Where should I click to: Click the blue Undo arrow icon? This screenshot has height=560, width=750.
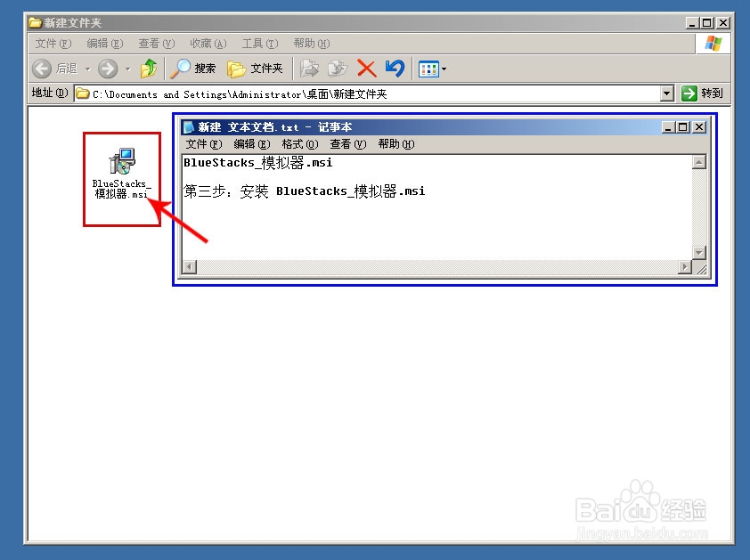click(395, 69)
